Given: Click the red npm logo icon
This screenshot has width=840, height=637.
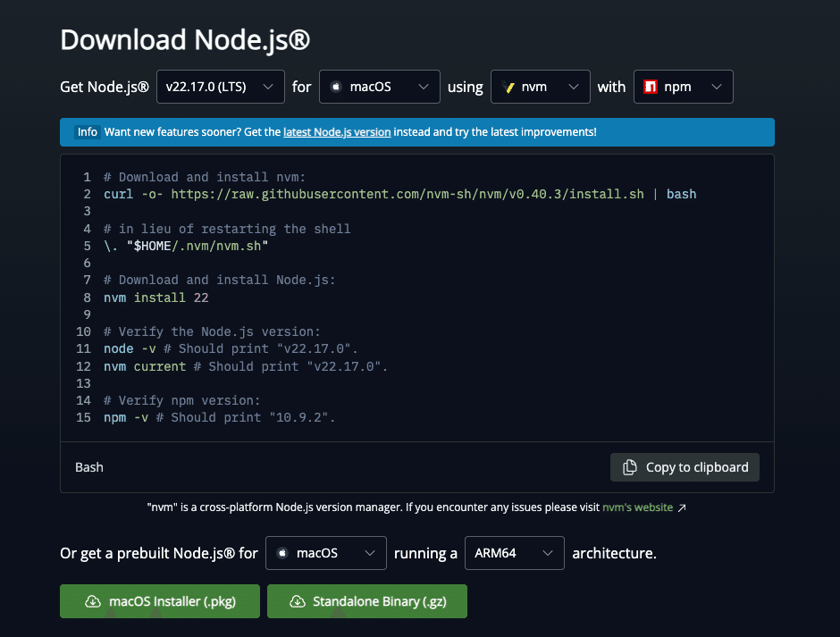Looking at the screenshot, I should point(651,87).
